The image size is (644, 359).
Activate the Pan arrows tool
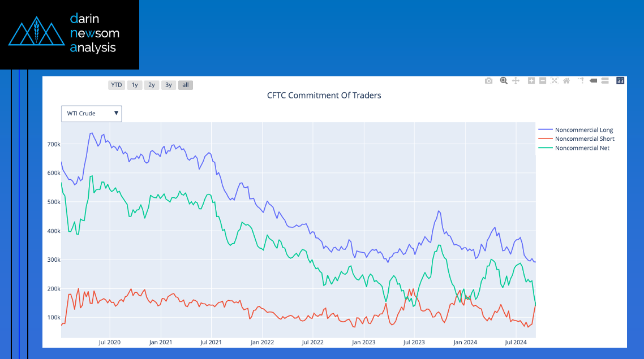[x=516, y=81]
